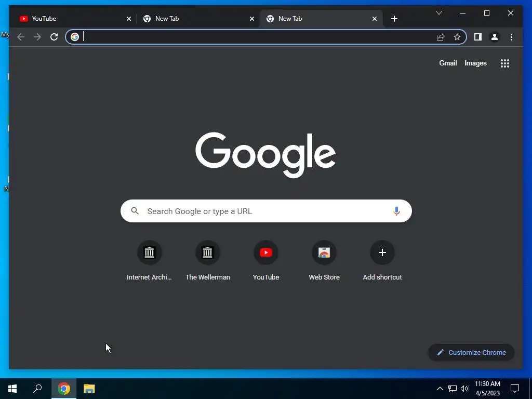Reload the current page

click(x=54, y=37)
